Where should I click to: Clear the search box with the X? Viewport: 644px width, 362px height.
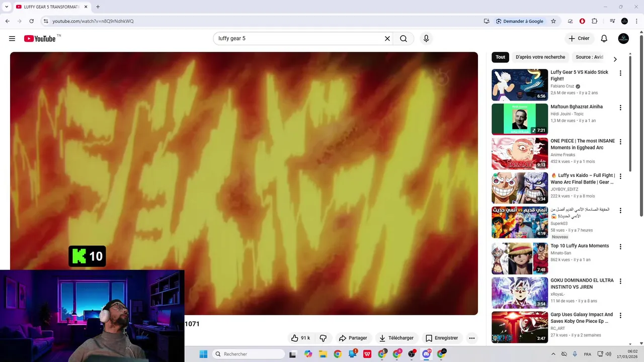[x=387, y=39]
